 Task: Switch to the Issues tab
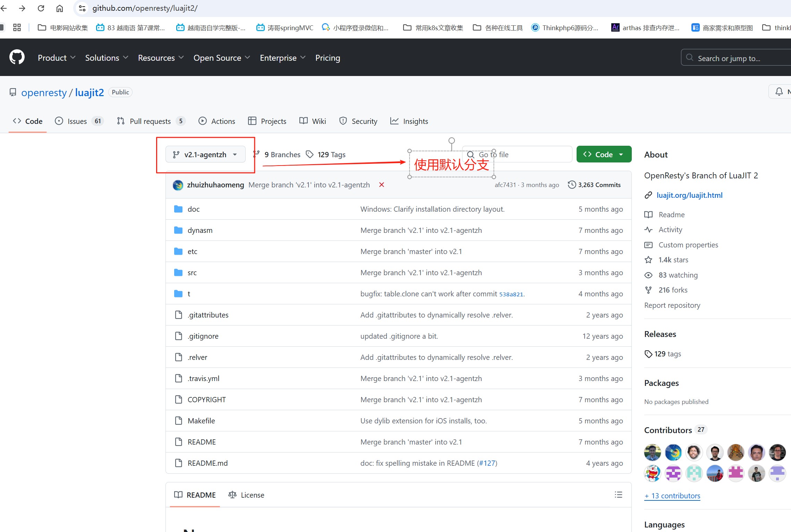click(77, 121)
